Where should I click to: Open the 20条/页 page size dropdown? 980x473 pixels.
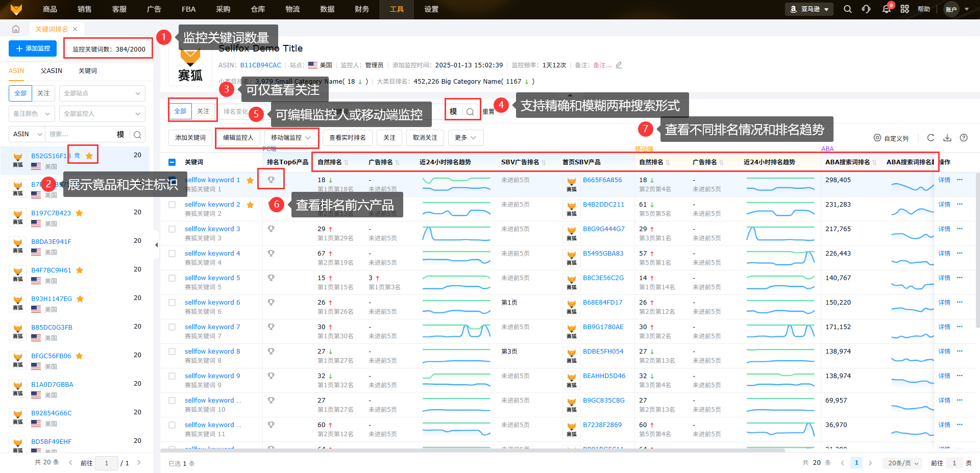[x=903, y=463]
